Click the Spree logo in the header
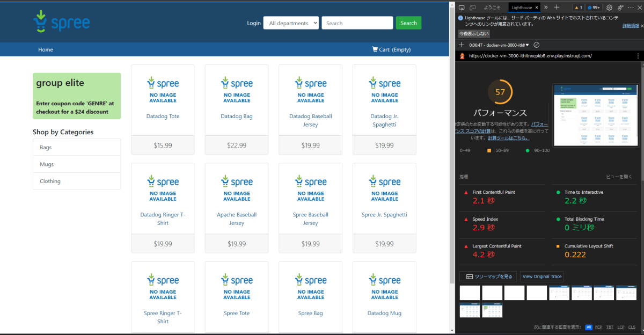This screenshot has height=335, width=644. tap(61, 22)
